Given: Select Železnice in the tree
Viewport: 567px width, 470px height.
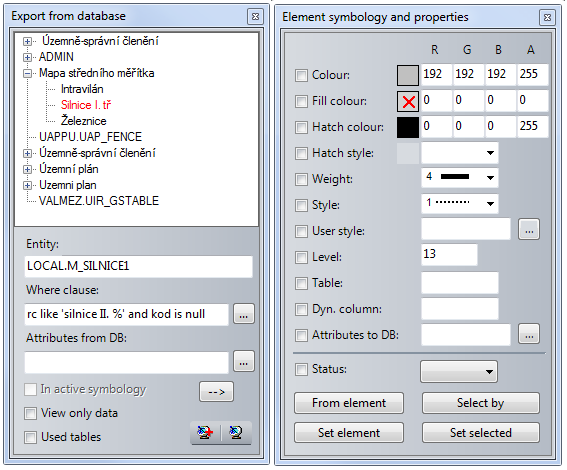Looking at the screenshot, I should tap(84, 121).
